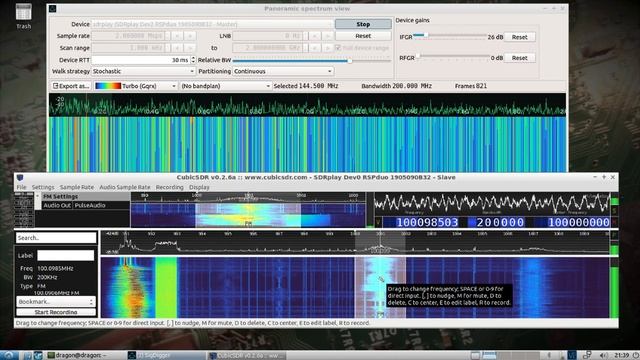Stop the panoramic spectrum scan
Image resolution: width=640 pixels, height=360 pixels.
click(363, 24)
